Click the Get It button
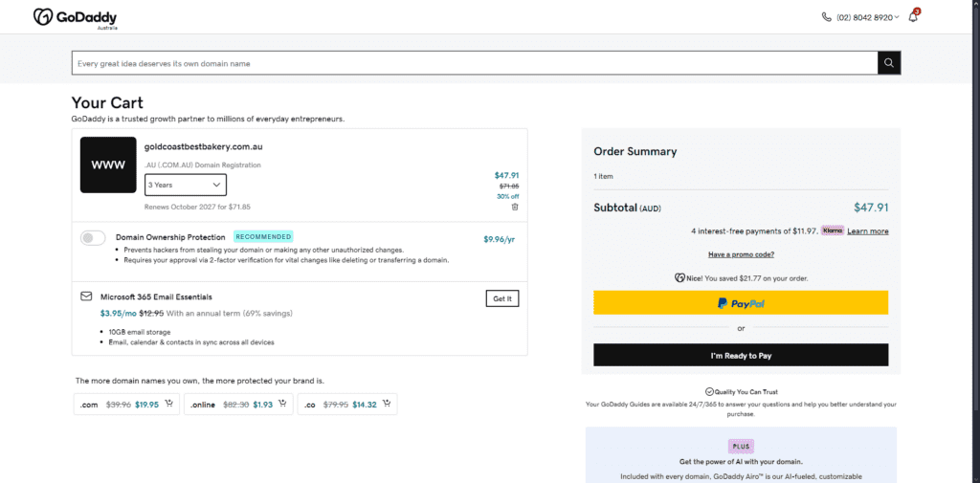This screenshot has height=483, width=980. pos(502,298)
